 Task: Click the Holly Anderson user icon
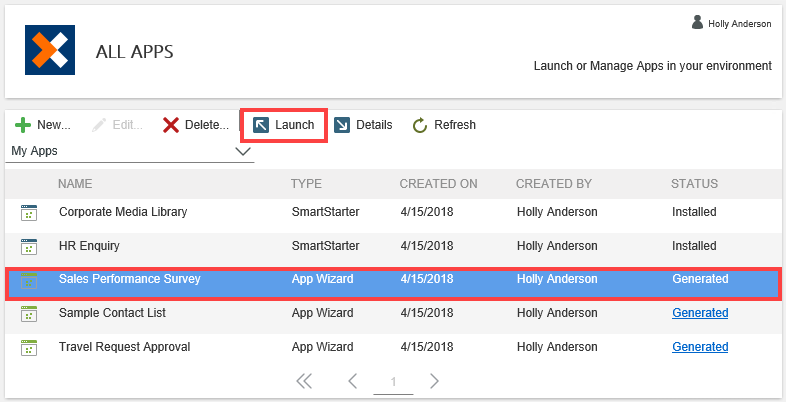tap(697, 22)
